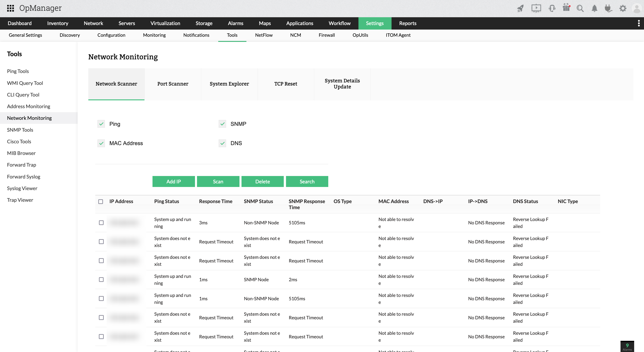
Task: Switch to the Port Scanner tab
Action: tap(173, 84)
